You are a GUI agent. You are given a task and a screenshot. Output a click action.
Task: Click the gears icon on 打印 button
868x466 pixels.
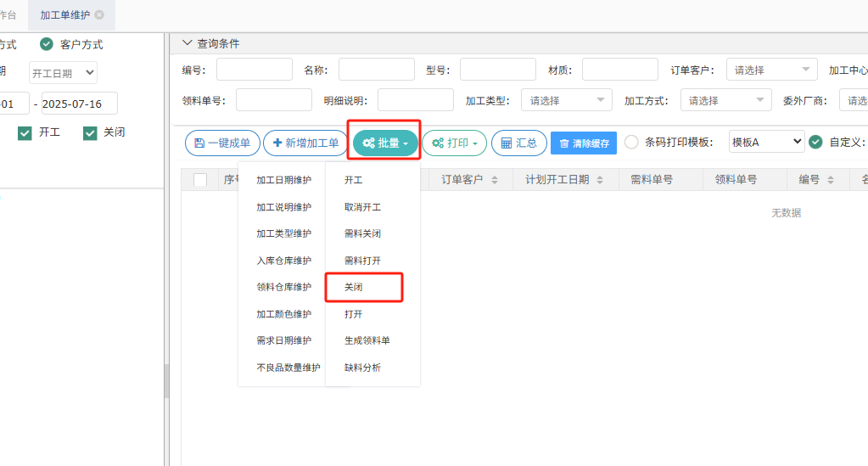pos(438,143)
